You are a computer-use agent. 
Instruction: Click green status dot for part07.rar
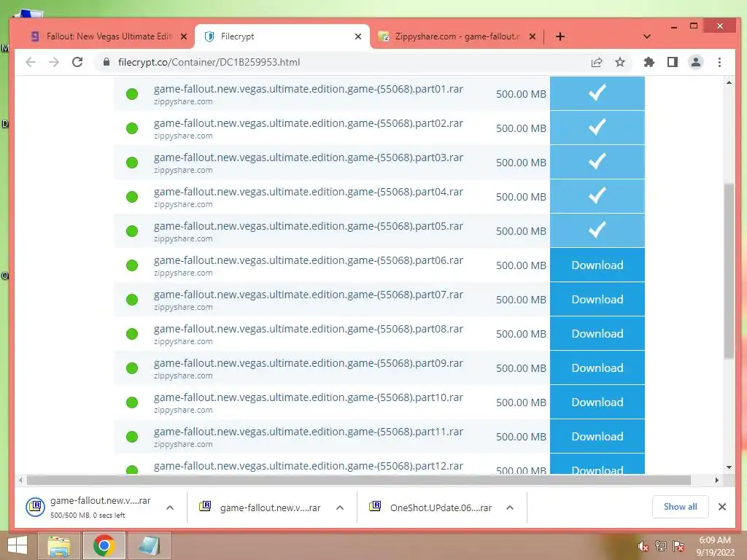132,300
